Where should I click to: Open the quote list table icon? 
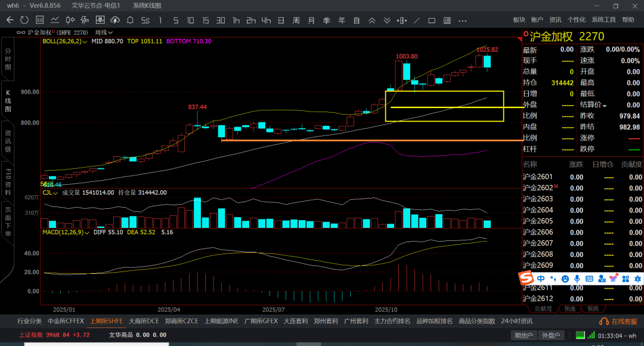click(x=40, y=20)
